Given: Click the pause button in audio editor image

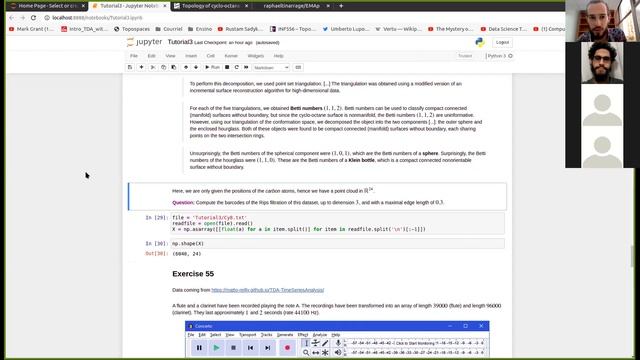Looking at the screenshot, I should pyautogui.click(x=199, y=348).
